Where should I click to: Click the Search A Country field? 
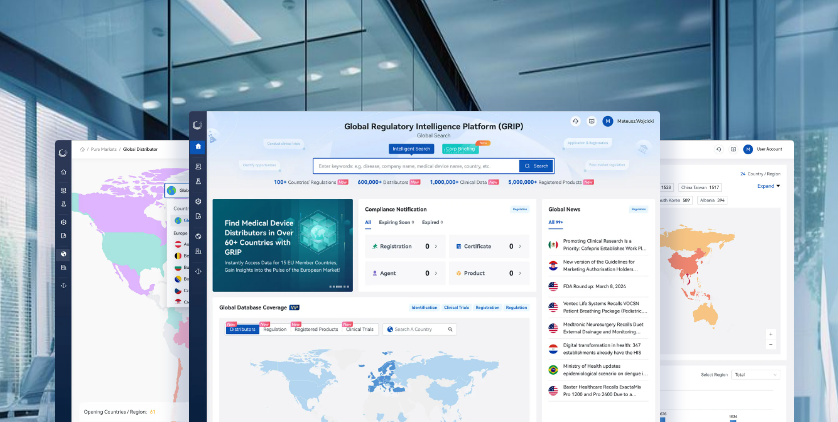click(x=420, y=330)
